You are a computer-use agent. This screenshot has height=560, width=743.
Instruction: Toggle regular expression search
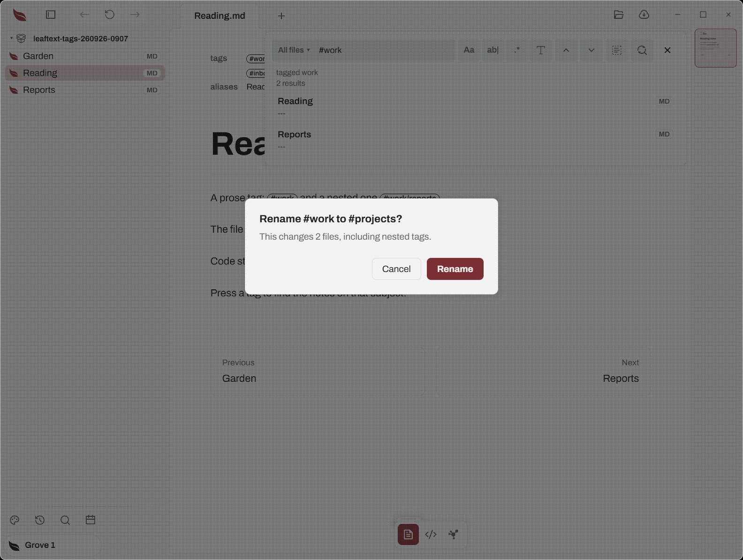(517, 50)
